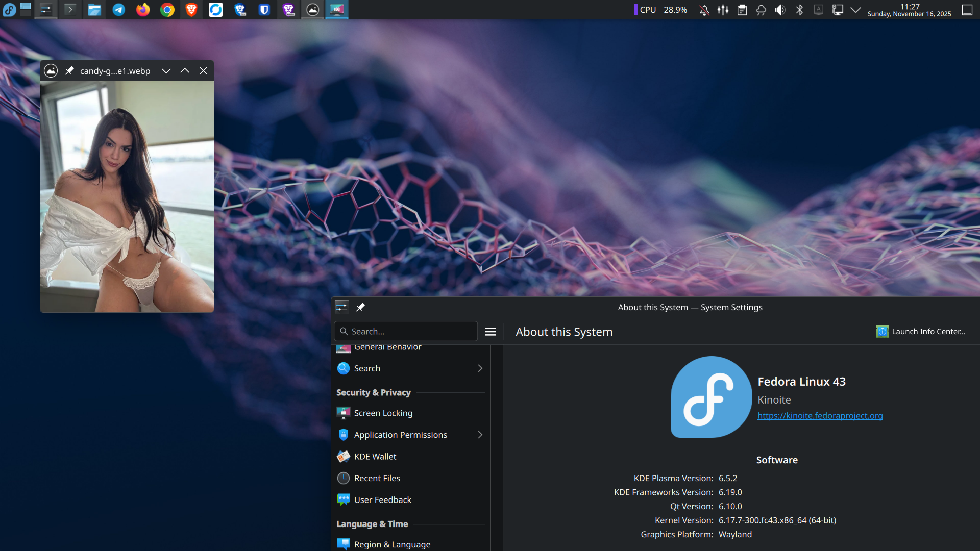Click the Bluetooth tray icon

point(799,10)
